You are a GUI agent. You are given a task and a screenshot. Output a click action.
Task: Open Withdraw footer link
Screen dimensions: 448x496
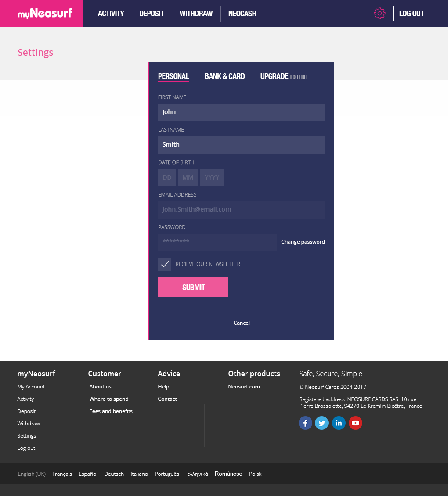click(29, 424)
